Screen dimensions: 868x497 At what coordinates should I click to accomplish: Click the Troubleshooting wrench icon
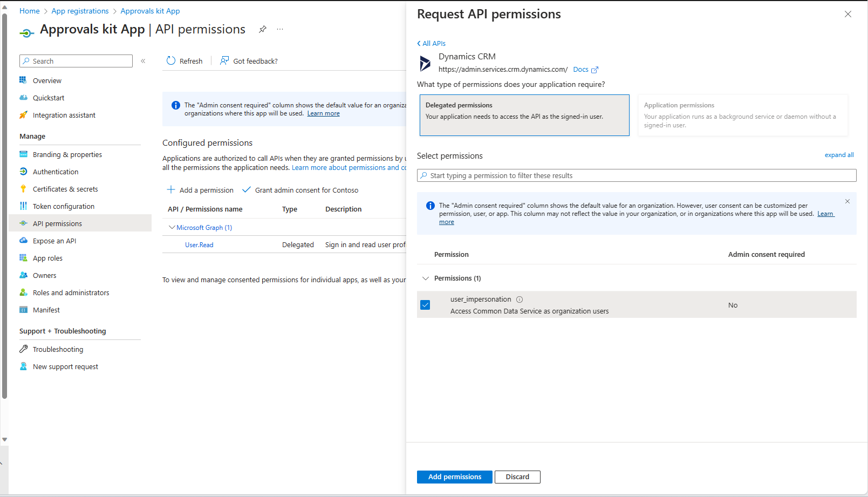[23, 349]
